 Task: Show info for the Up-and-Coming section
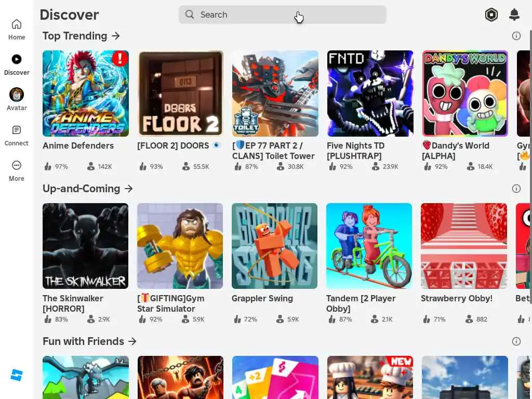pos(516,188)
